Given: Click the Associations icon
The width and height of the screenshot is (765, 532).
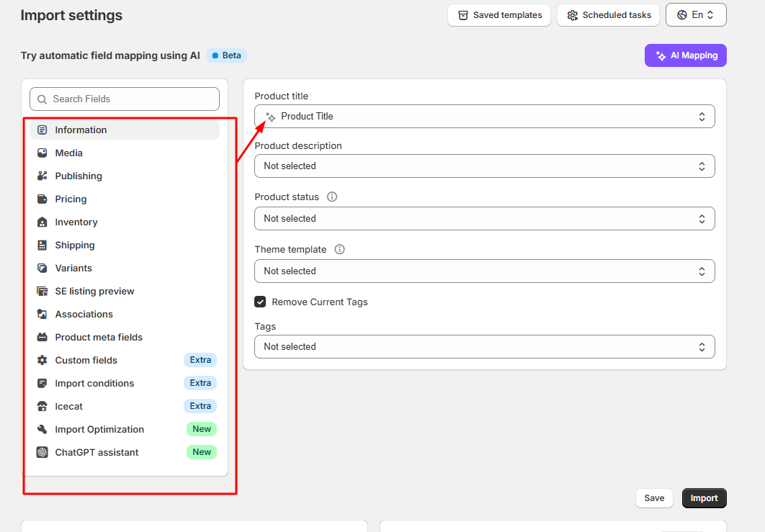Looking at the screenshot, I should pos(42,314).
